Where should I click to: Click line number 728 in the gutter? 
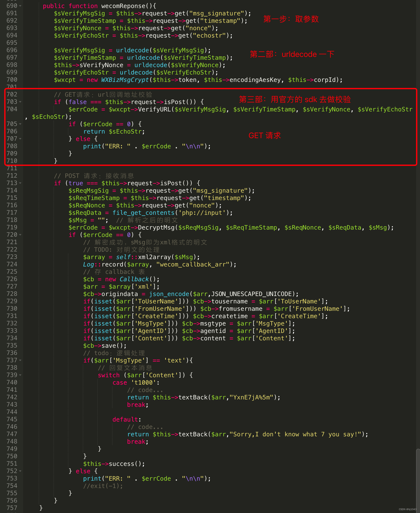click(x=12, y=294)
